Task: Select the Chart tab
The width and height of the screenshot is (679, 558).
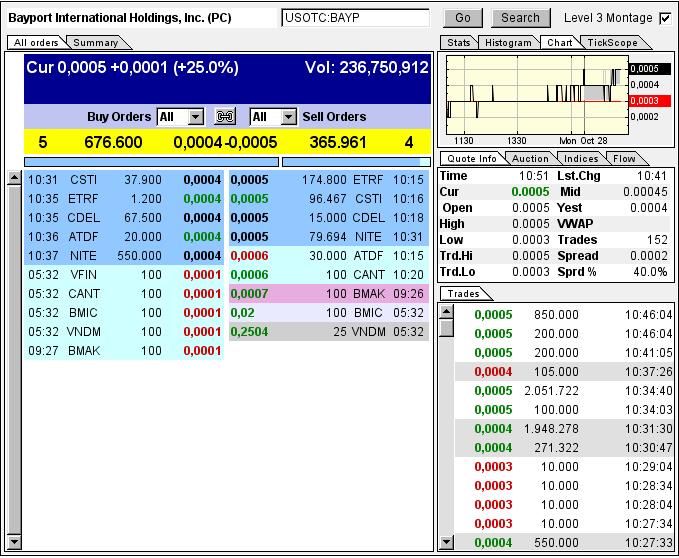Action: (x=559, y=42)
